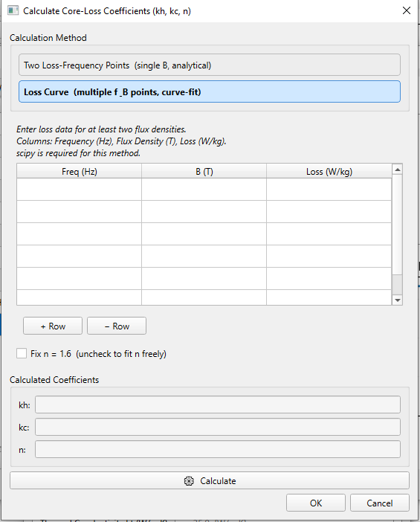Viewport: 420px width, 522px height.
Task: Click the kh coefficient field
Action: coord(218,405)
